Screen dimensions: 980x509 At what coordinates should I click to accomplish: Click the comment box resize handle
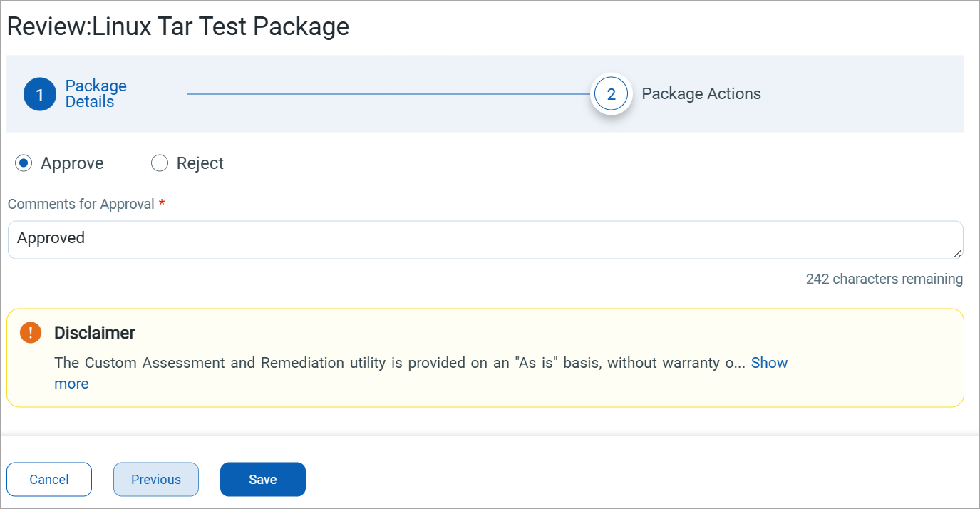(957, 253)
